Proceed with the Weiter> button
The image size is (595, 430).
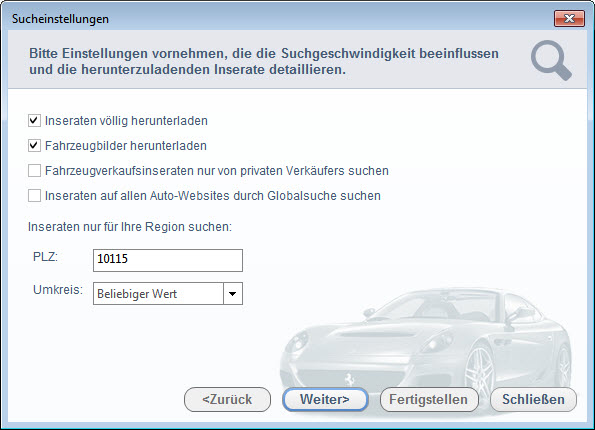(325, 399)
